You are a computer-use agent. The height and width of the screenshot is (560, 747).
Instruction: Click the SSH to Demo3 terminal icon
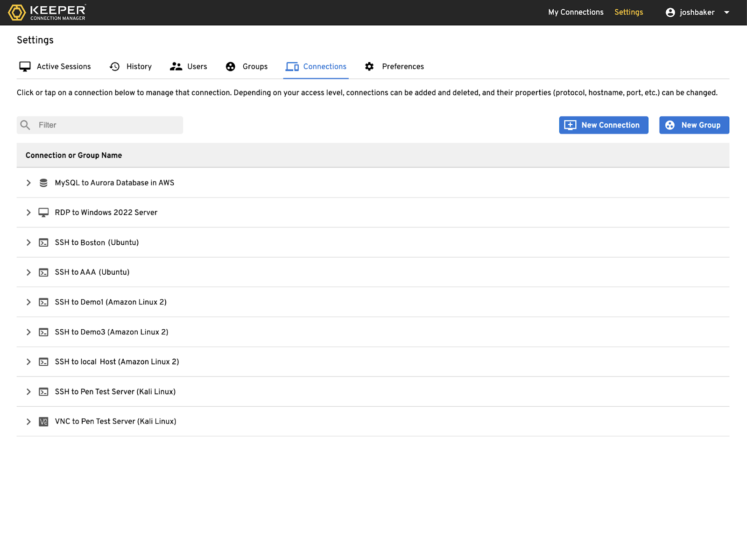pyautogui.click(x=43, y=332)
